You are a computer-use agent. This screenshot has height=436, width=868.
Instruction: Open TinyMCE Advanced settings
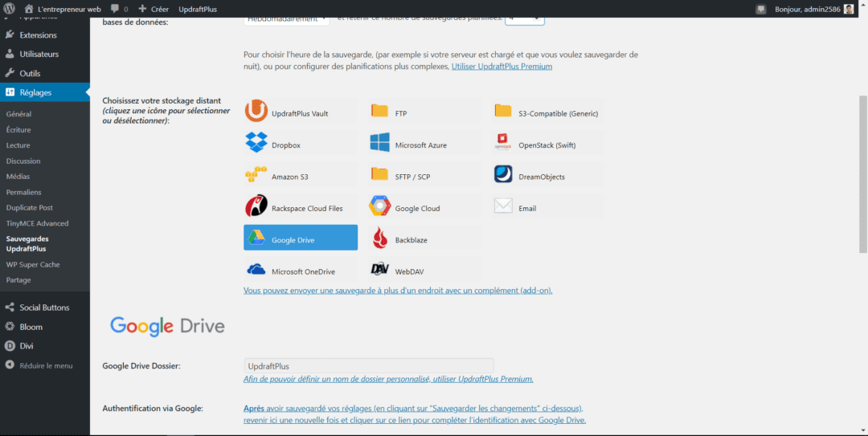[x=37, y=223]
